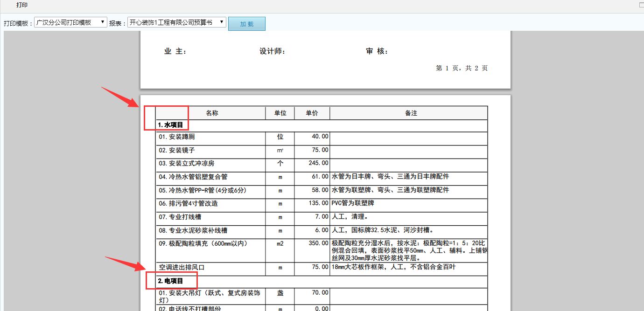Viewport: 644px width, 311px height.
Task: Click the 审 核 label in the preview
Action: 377,50
